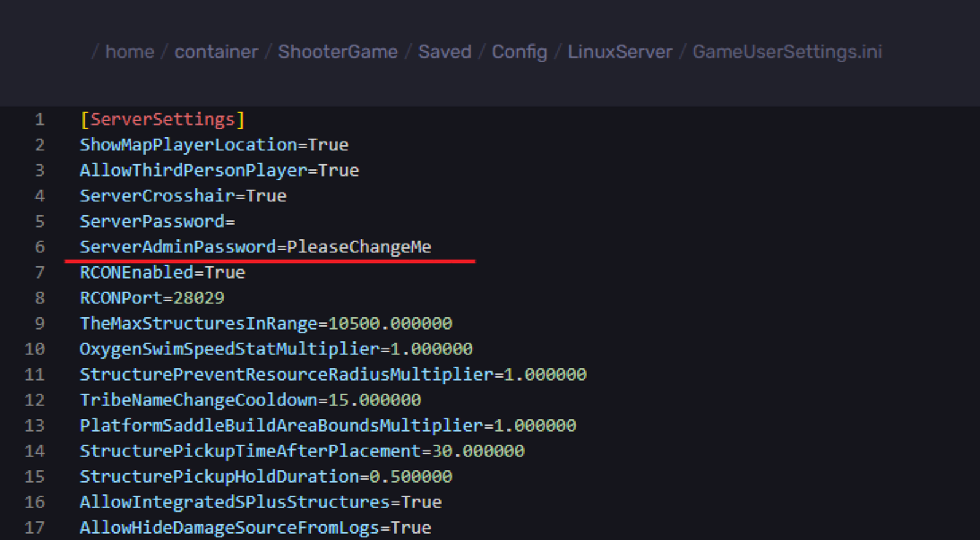980x540 pixels.
Task: Place cursor after ServerPassword= on line 5
Action: point(236,221)
